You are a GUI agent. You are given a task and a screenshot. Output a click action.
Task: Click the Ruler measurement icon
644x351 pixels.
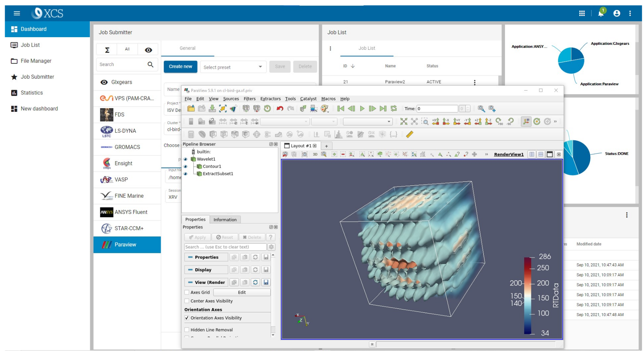[x=409, y=134]
